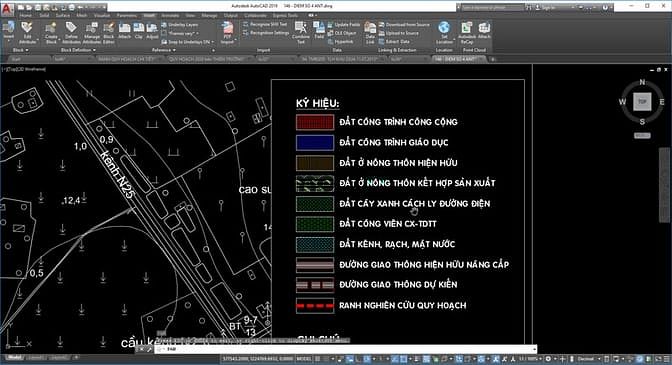Screen dimensions: 672x365
Task: Open the Manage ribbon tab
Action: point(209,15)
